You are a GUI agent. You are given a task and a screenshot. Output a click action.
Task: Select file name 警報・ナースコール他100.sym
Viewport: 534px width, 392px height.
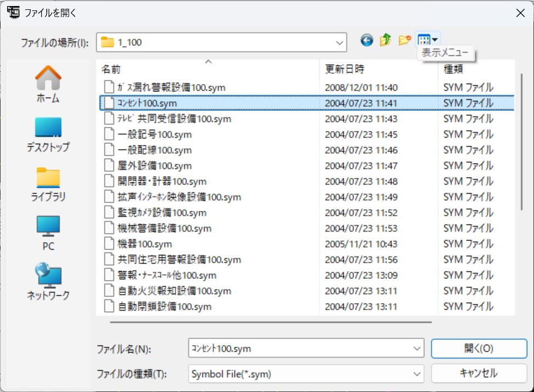tap(167, 275)
